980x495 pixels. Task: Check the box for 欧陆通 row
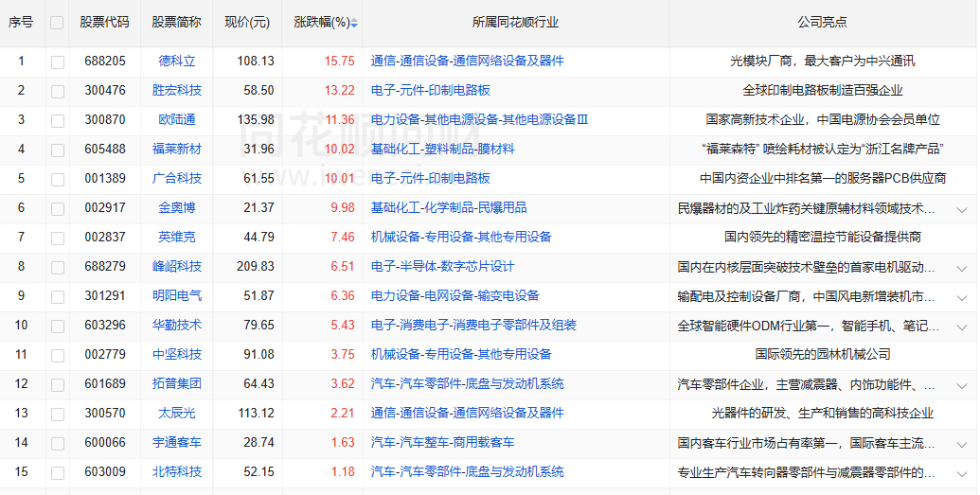58,120
